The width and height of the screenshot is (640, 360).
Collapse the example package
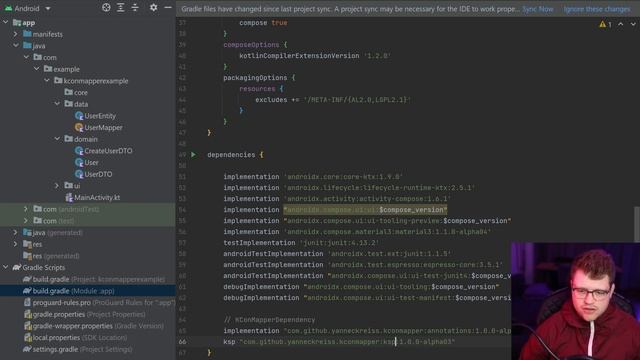37,69
